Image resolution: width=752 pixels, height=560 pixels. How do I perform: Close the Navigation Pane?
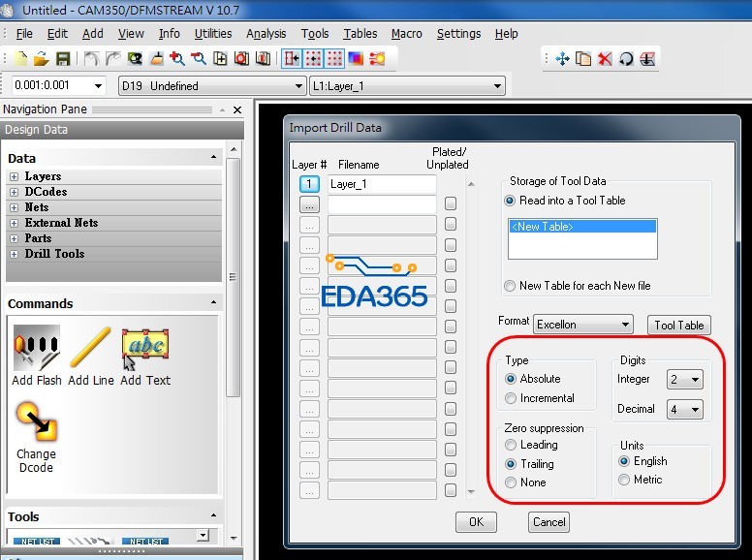pyautogui.click(x=237, y=109)
